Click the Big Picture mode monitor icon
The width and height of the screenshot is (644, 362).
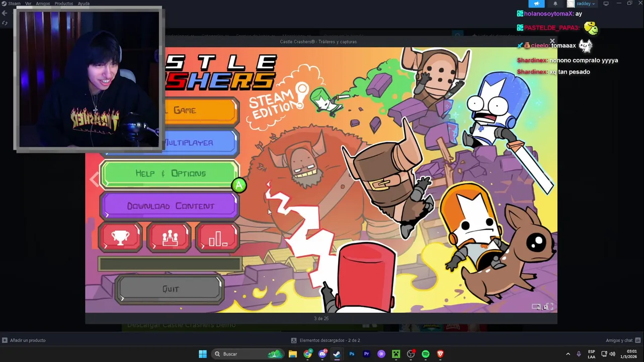pos(606,4)
